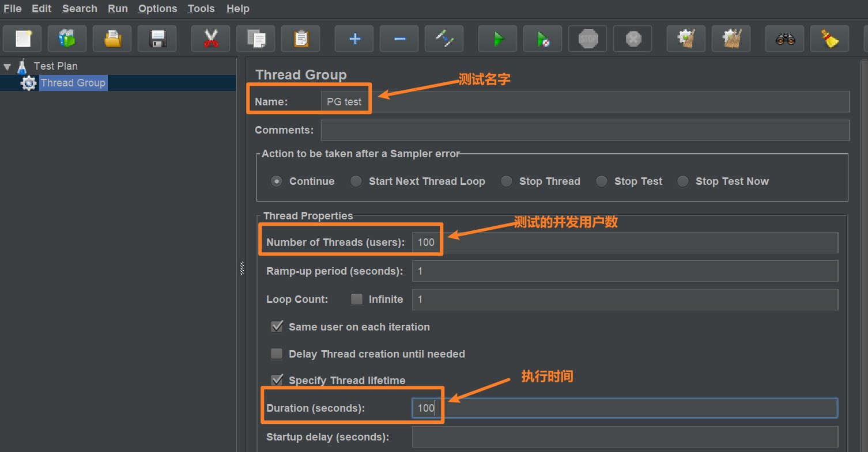Expand all nodes with the plus icon
The height and width of the screenshot is (452, 868).
(353, 38)
